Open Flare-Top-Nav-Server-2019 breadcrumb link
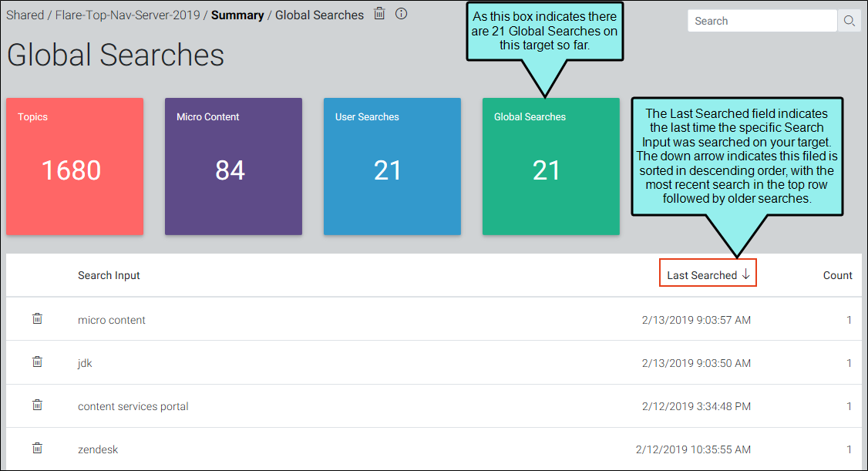Viewport: 868px width, 471px height. 127,15
